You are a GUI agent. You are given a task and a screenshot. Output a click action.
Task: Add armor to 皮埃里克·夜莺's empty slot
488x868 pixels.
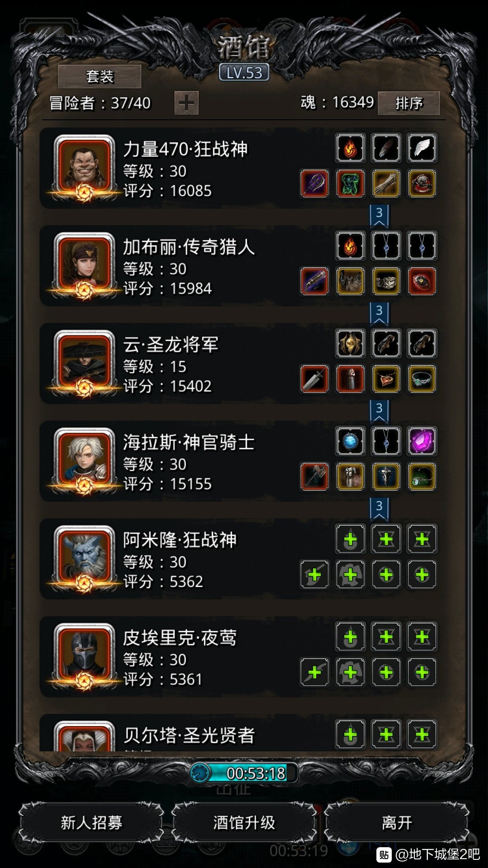tap(350, 672)
